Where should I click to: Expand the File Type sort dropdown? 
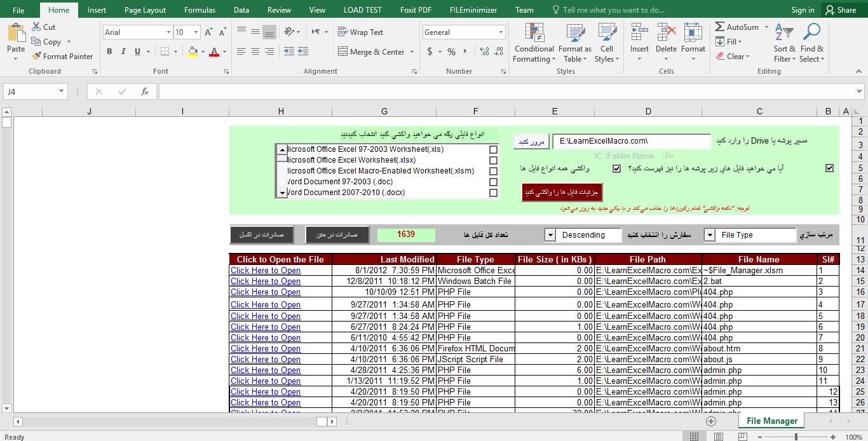point(709,235)
